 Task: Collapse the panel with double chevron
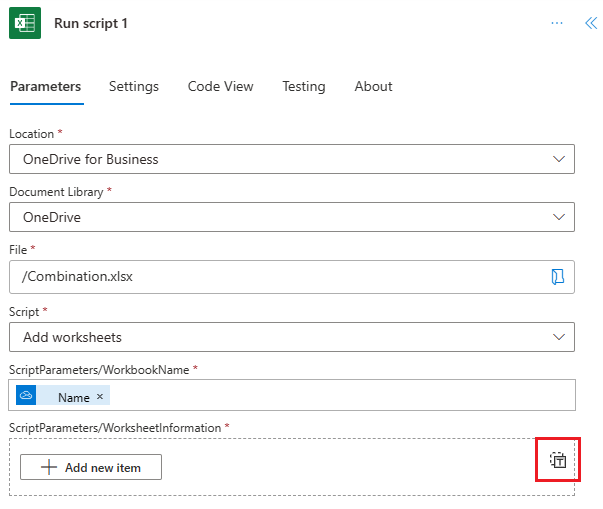pos(591,23)
